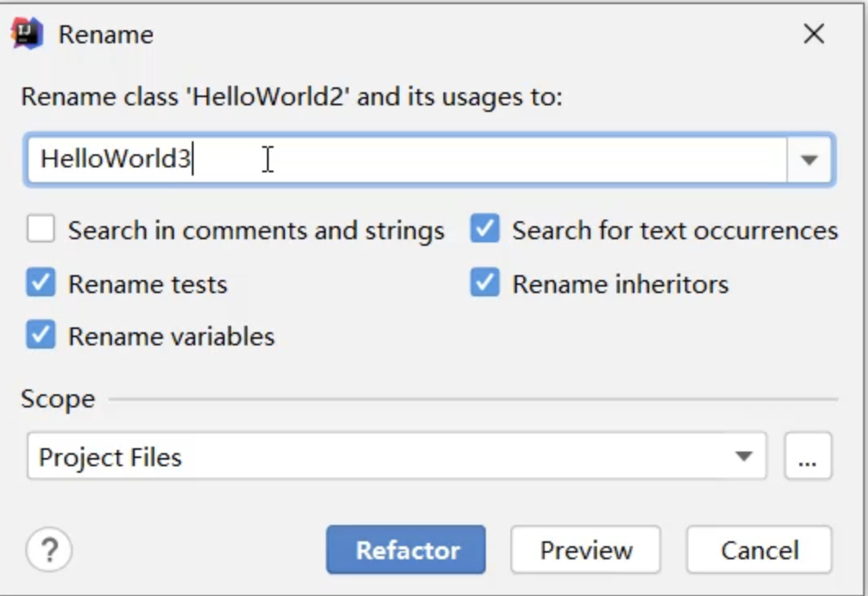This screenshot has width=868, height=596.
Task: Click the ellipsis button beside Scope dropdown
Action: pos(808,456)
